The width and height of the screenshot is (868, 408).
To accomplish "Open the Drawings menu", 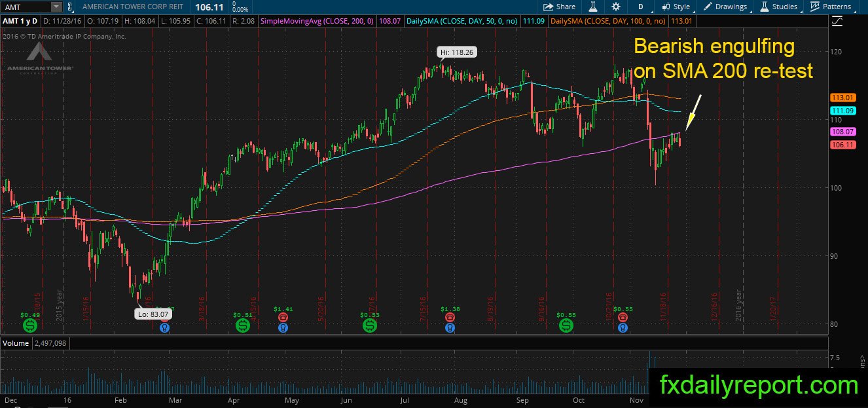I will click(725, 7).
